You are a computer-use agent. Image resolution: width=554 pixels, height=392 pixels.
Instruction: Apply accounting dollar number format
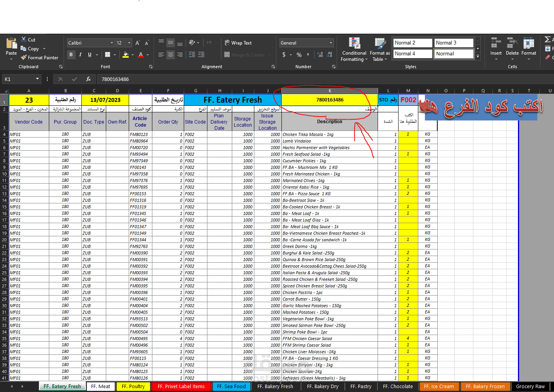click(x=284, y=55)
